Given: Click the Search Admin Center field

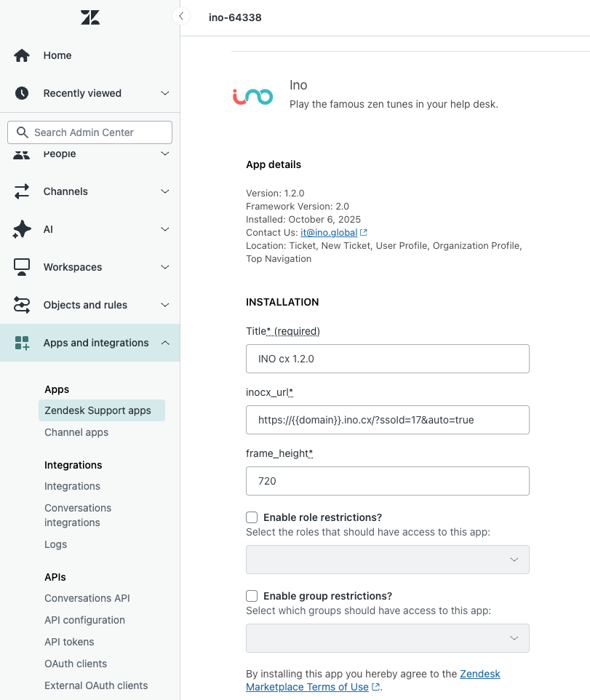Looking at the screenshot, I should [89, 132].
